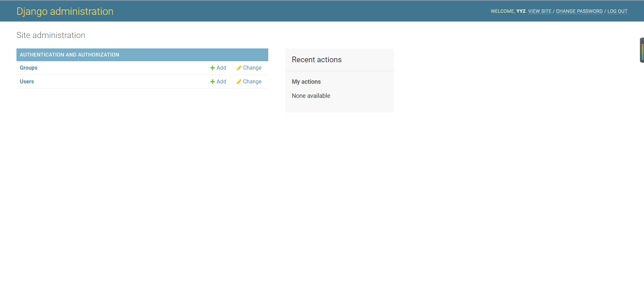Open the Groups model link
This screenshot has height=303, width=644.
pos(29,68)
